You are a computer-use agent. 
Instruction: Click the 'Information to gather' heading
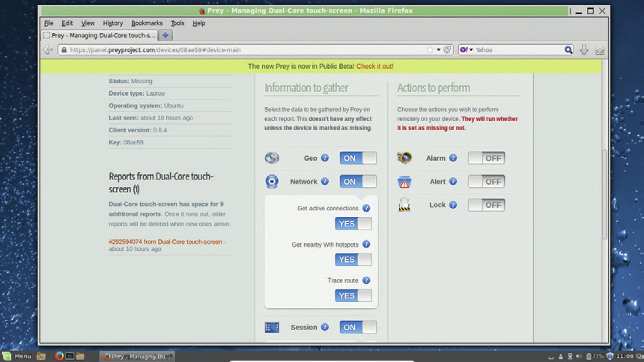306,88
